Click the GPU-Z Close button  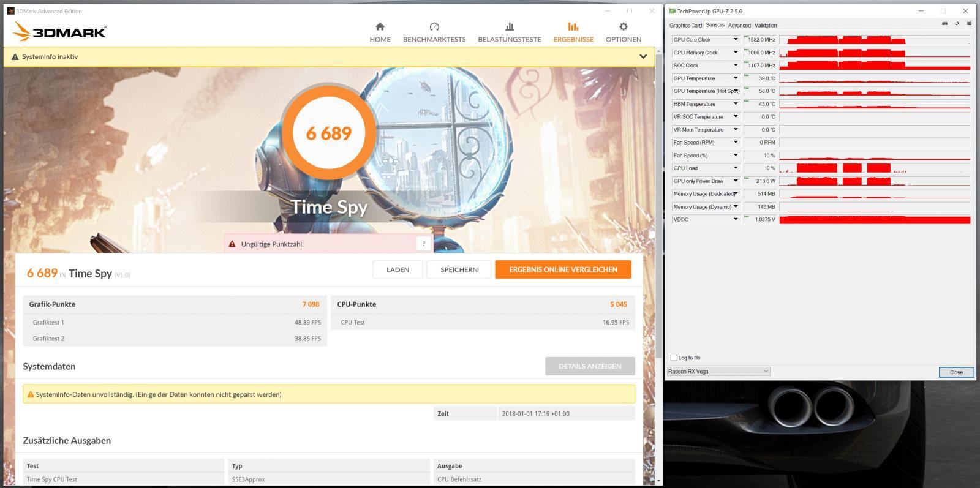pos(956,372)
